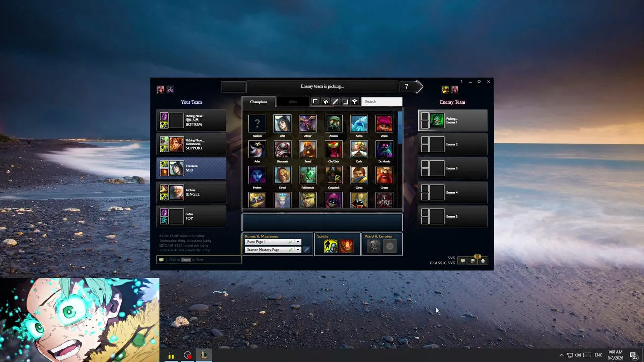Image resolution: width=644 pixels, height=362 pixels.
Task: Pick the Anivia champion portrait
Action: (359, 124)
